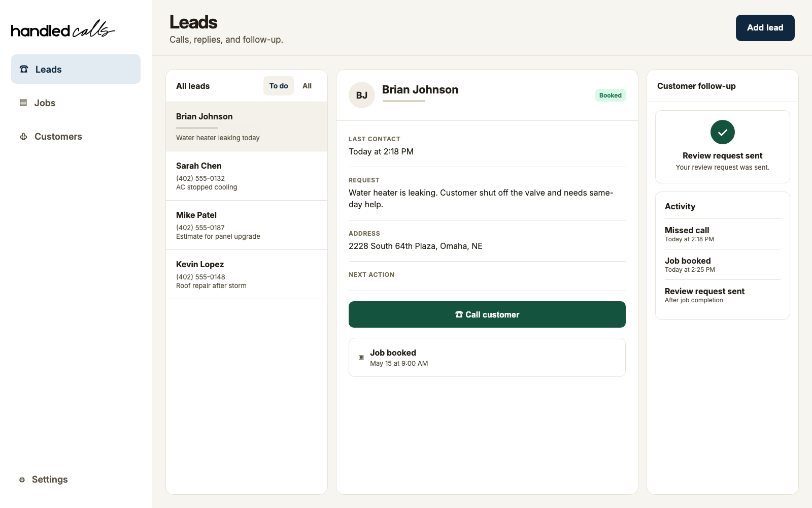The width and height of the screenshot is (812, 508).
Task: Click the address 2228 South 64th Plaza
Action: [x=416, y=246]
